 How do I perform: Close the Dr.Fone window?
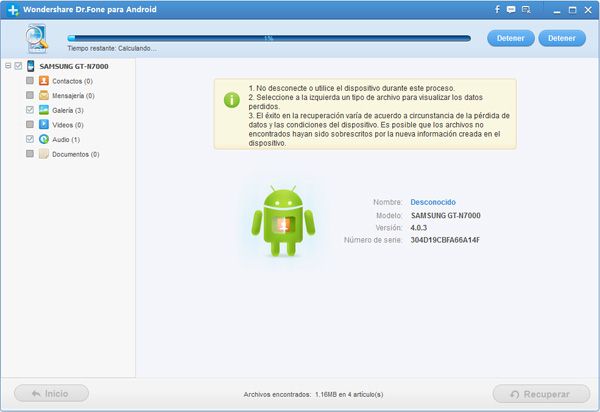588,10
